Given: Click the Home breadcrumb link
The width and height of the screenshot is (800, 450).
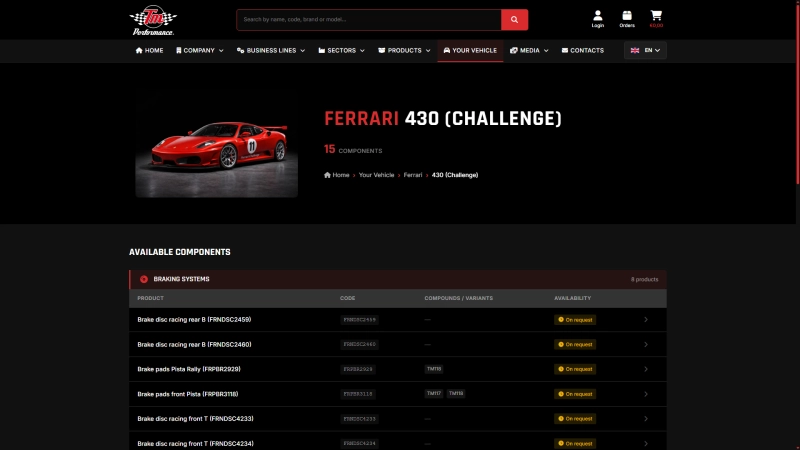Looking at the screenshot, I should 337,175.
